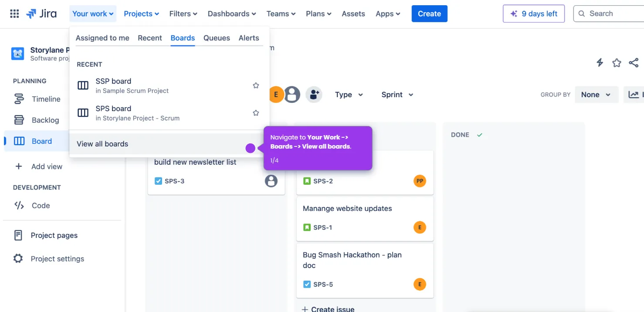Switch to the Assigned to me tab
644x312 pixels.
102,38
